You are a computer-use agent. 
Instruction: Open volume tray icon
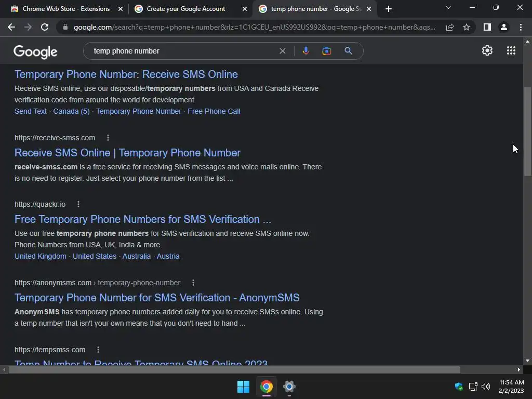pos(486,387)
